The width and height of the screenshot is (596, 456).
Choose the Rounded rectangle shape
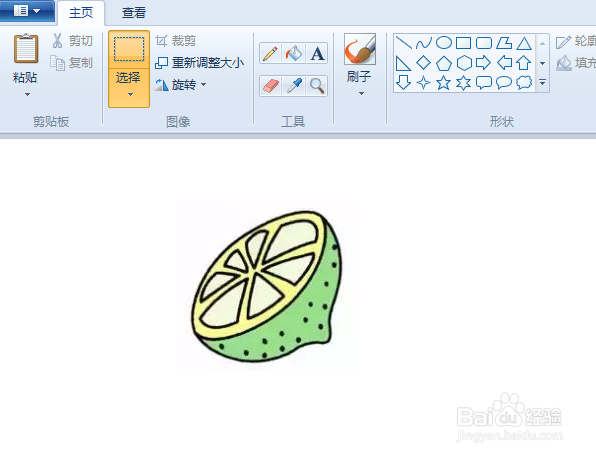coord(483,43)
